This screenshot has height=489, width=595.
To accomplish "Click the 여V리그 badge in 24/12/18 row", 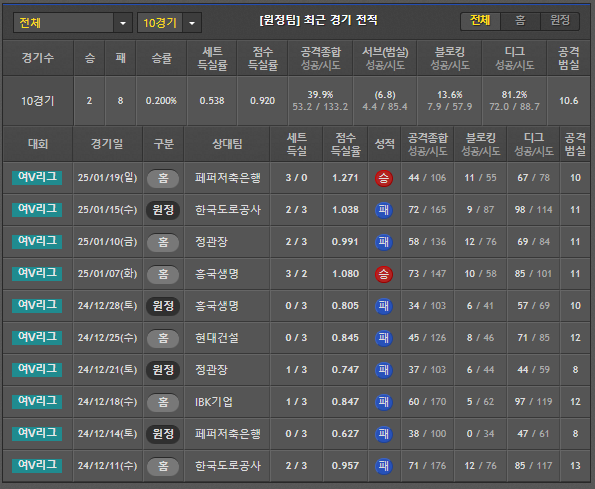I will tap(37, 401).
